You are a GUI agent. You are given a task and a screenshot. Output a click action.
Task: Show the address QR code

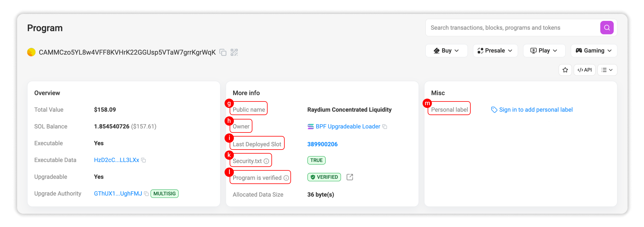[x=234, y=52]
